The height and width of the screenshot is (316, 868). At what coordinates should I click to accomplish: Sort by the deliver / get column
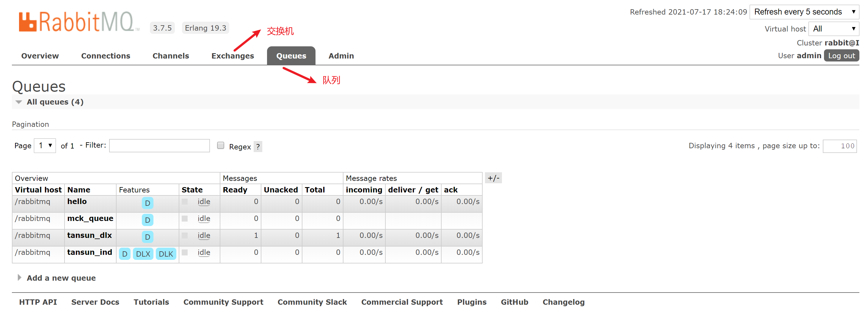[413, 189]
